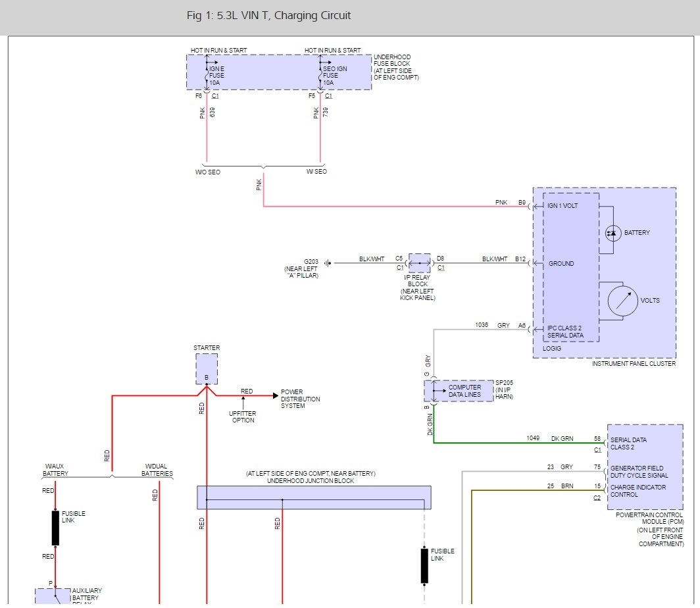Select the Computer Data Lines SP205 splice box
This screenshot has height=608, width=700.
coord(459,391)
